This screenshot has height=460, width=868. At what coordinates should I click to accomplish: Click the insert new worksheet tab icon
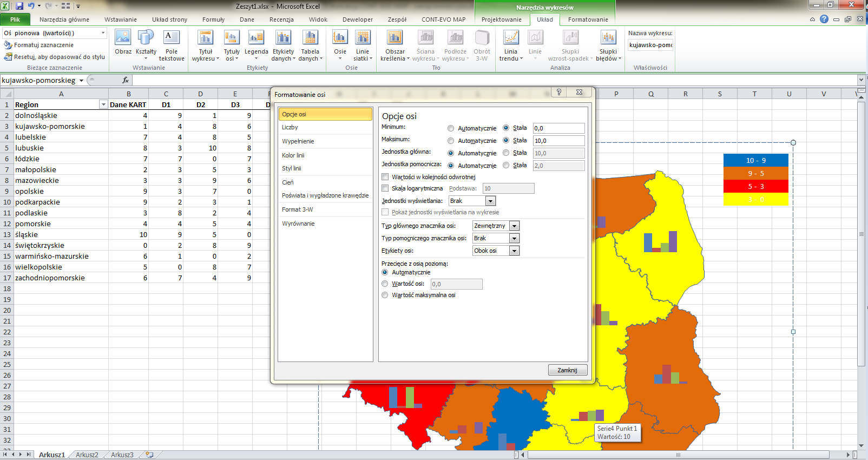point(149,455)
